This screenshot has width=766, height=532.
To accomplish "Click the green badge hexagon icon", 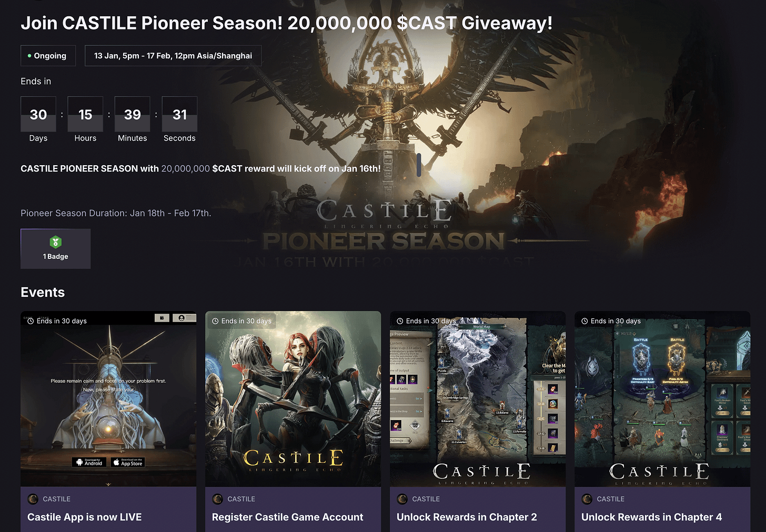I will [56, 242].
